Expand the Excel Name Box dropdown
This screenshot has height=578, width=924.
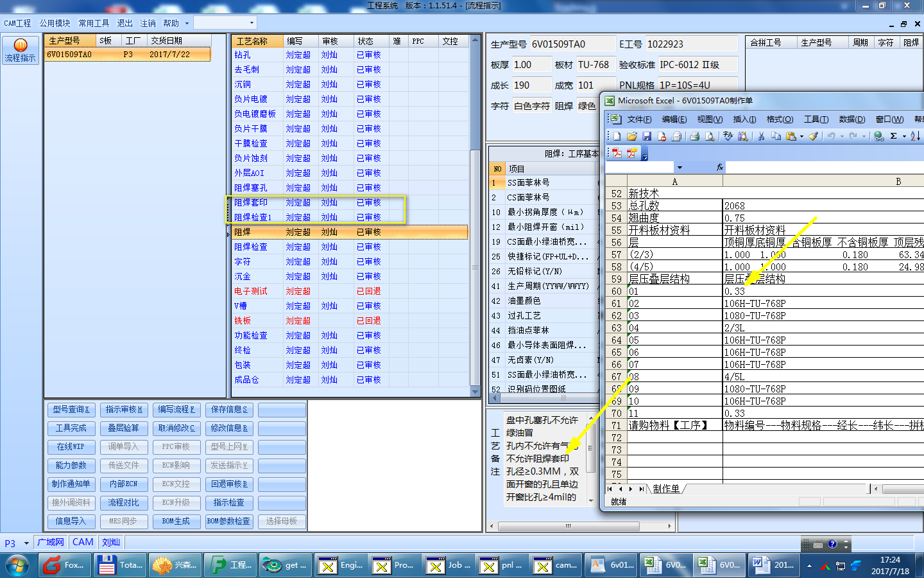680,168
